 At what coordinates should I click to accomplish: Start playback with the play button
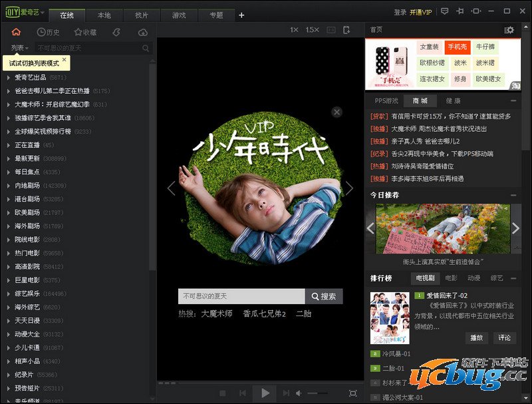tap(265, 393)
